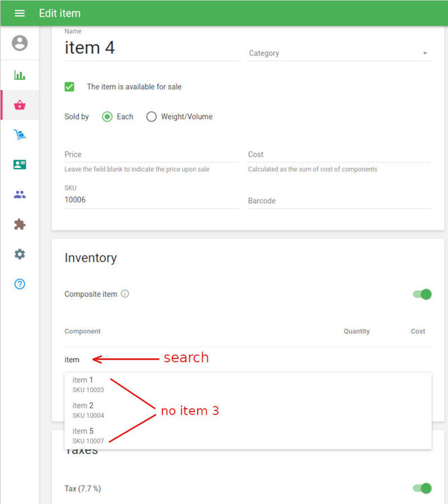The image size is (448, 504).
Task: Disable the Tax (7.7 %) toggle
Action: click(422, 489)
